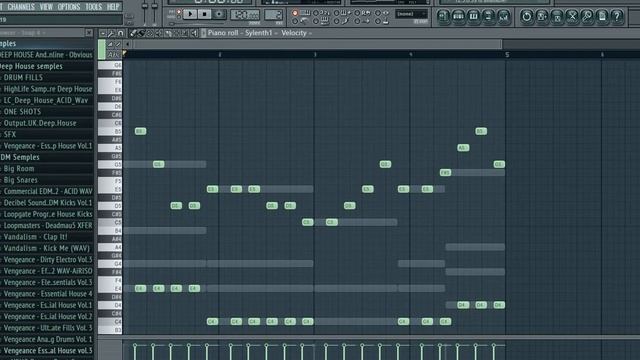Open the HELP menu
This screenshot has width=640, height=360.
(113, 7)
